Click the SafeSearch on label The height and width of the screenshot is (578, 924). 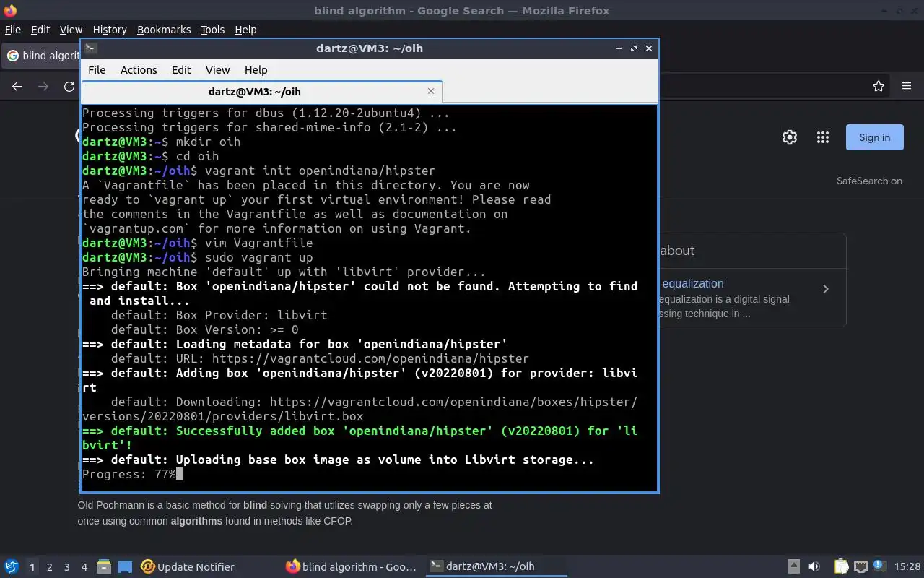[869, 181]
